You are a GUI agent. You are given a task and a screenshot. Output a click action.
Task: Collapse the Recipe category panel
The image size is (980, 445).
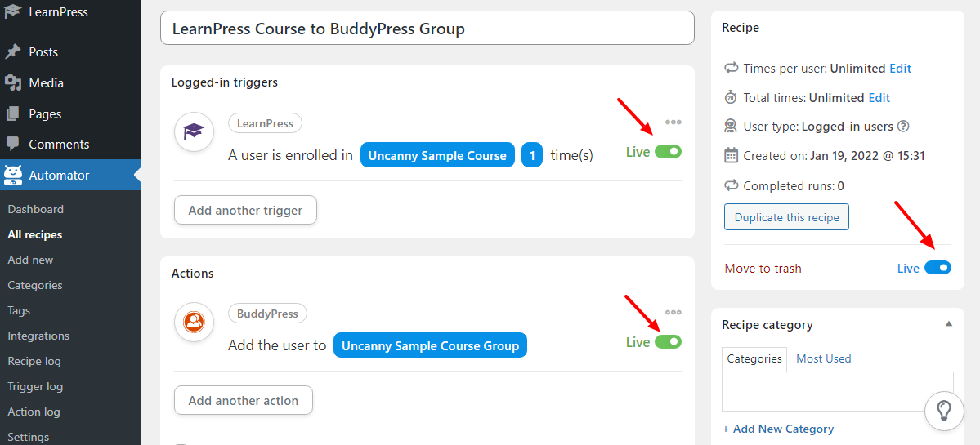coord(949,324)
